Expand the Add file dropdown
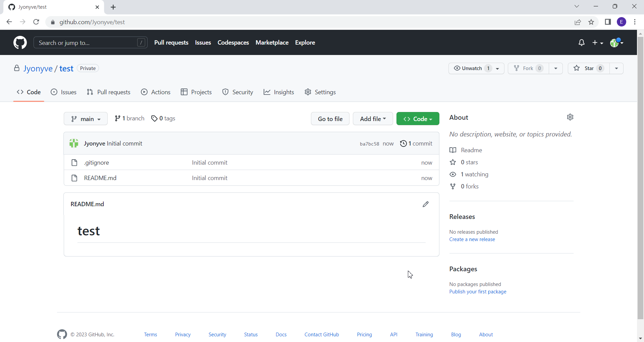 click(x=373, y=119)
